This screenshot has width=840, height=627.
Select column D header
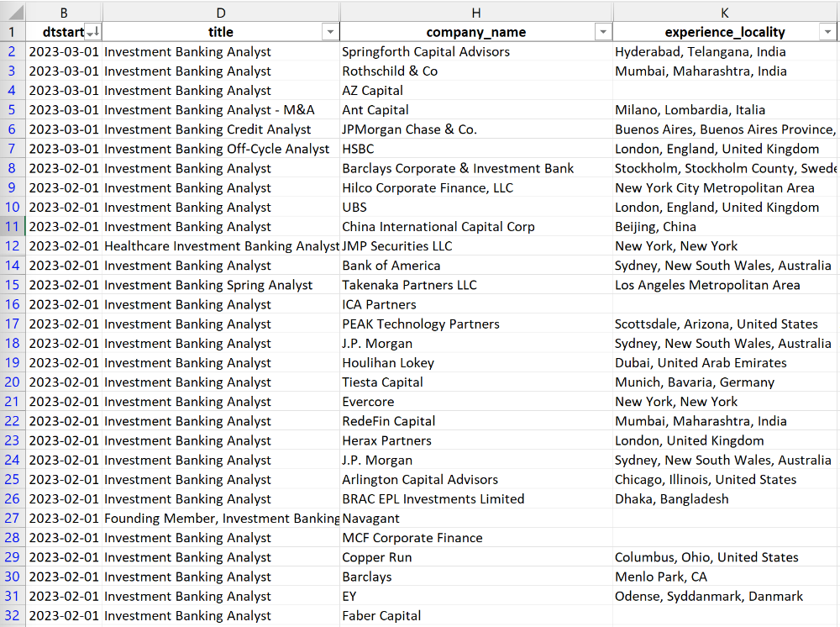coord(221,13)
